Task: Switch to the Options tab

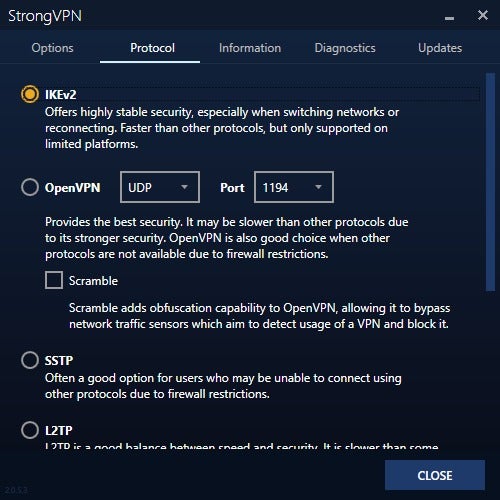Action: 52,48
